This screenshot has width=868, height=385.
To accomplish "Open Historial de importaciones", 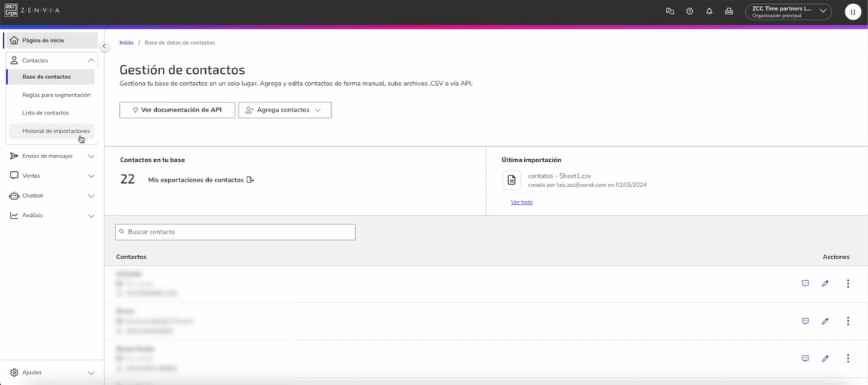I will pos(52,131).
